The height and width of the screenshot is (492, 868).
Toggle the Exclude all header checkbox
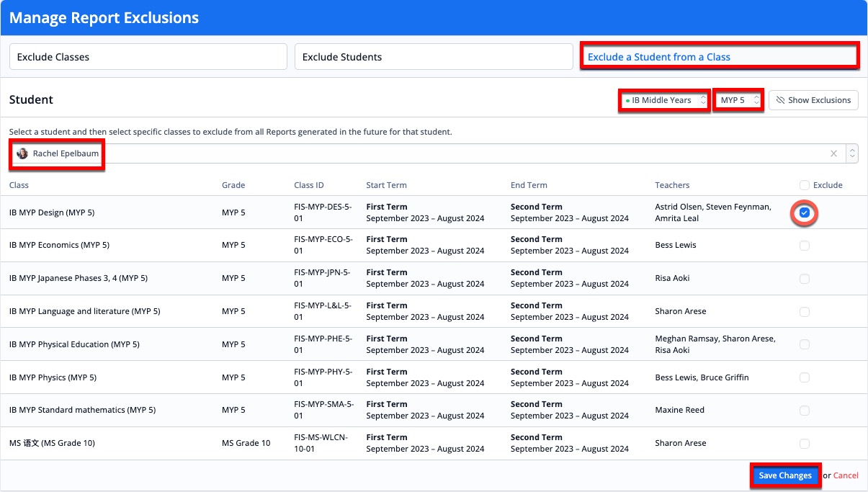[805, 185]
